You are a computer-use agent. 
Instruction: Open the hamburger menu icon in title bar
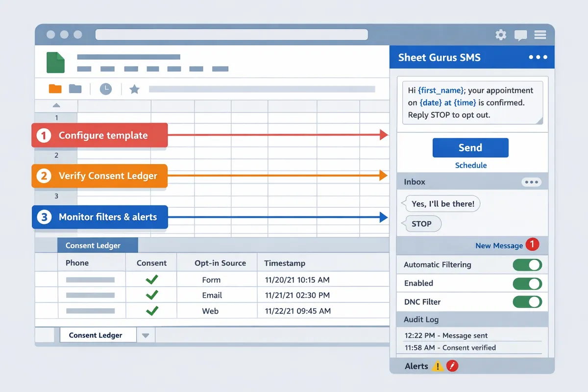click(x=540, y=35)
